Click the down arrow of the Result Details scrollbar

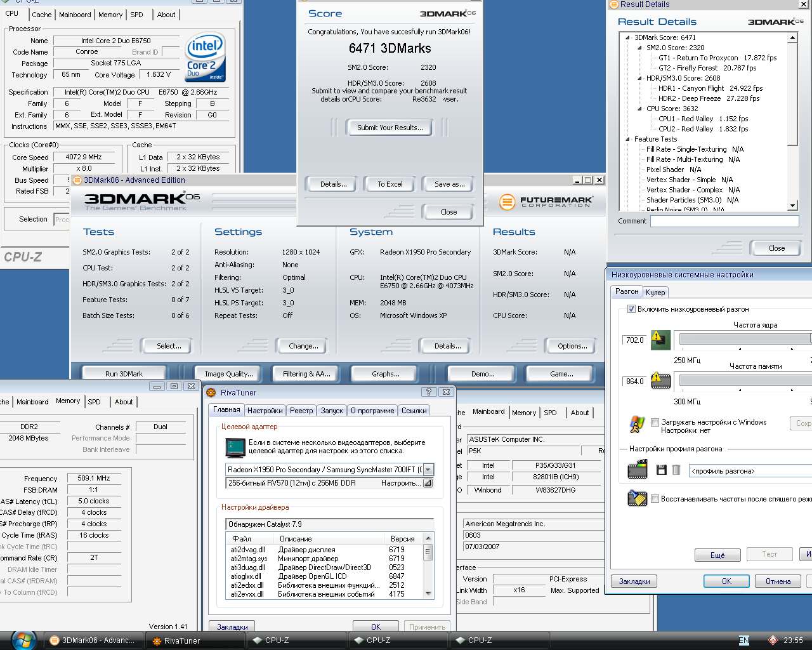coord(792,206)
